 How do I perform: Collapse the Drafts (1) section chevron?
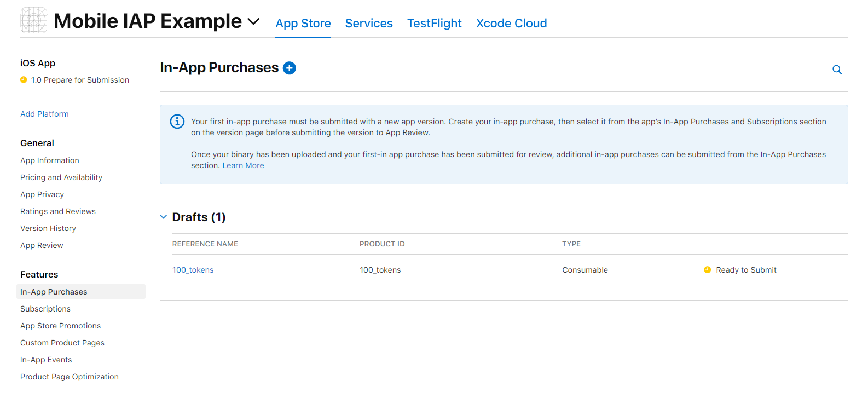point(164,217)
